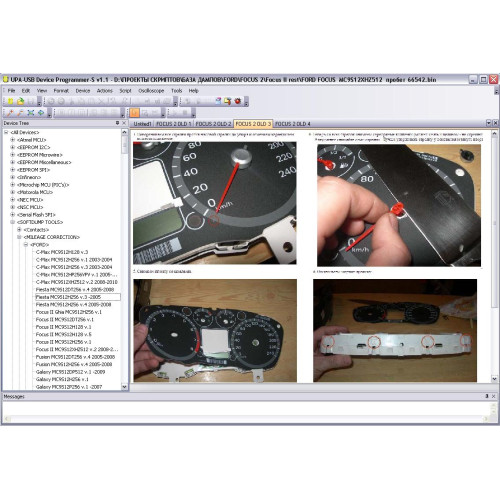Expand the <EEPROM SPI> node
Image resolution: width=500 pixels, height=500 pixels.
(13, 170)
